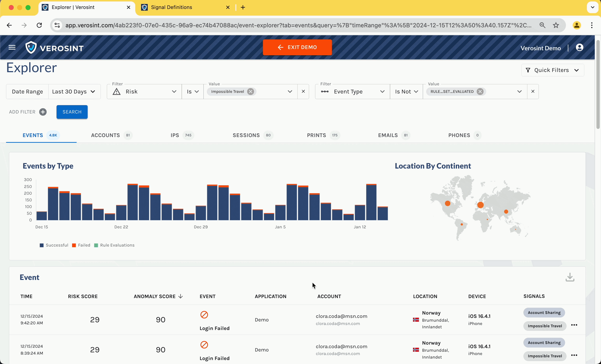Expand the Risk filter value dropdown
This screenshot has width=601, height=364.
290,91
